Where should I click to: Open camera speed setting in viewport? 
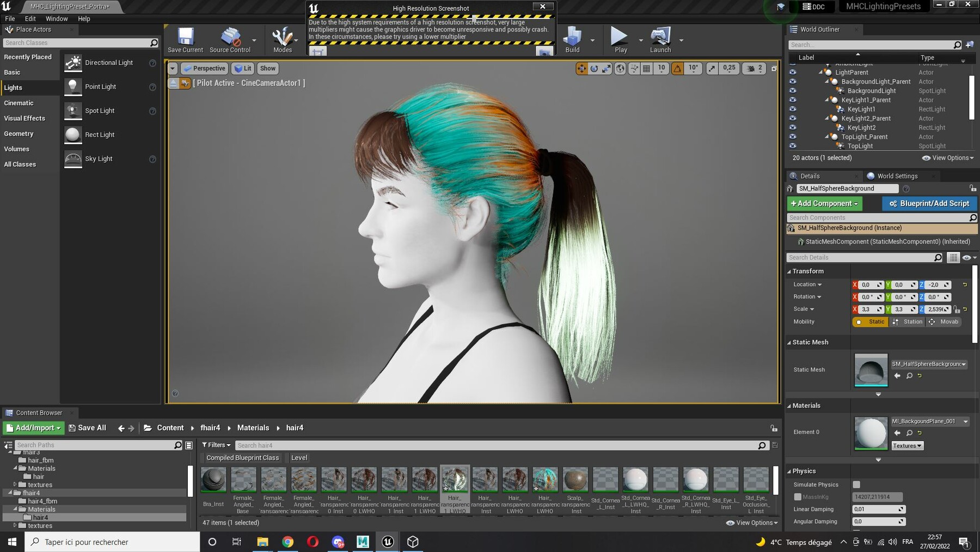click(755, 68)
